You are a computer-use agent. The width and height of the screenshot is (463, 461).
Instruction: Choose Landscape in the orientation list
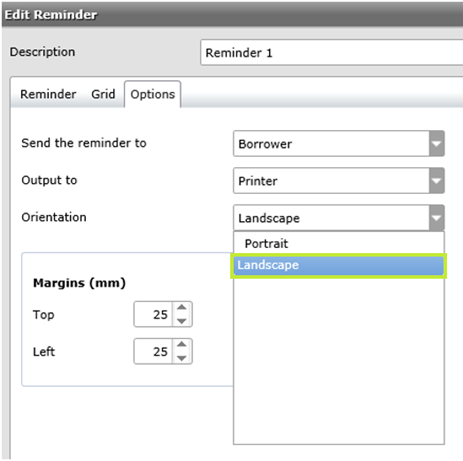pos(339,265)
